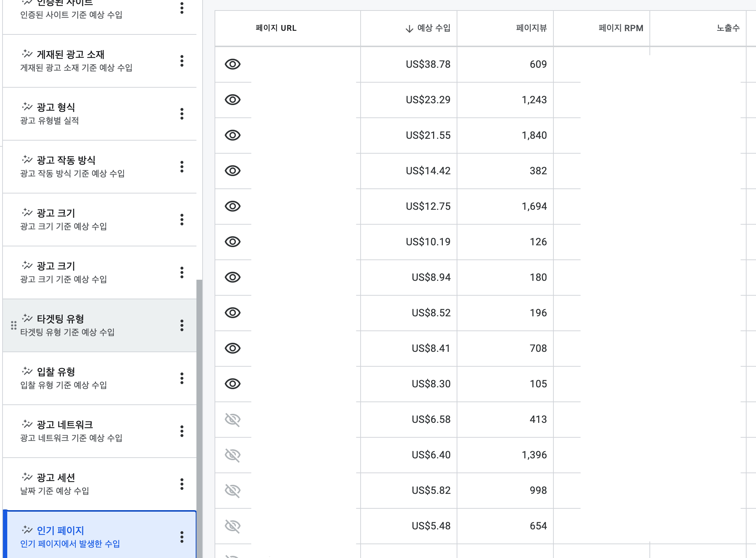Open three-dot menu for 광고 네트워크

pyautogui.click(x=182, y=431)
